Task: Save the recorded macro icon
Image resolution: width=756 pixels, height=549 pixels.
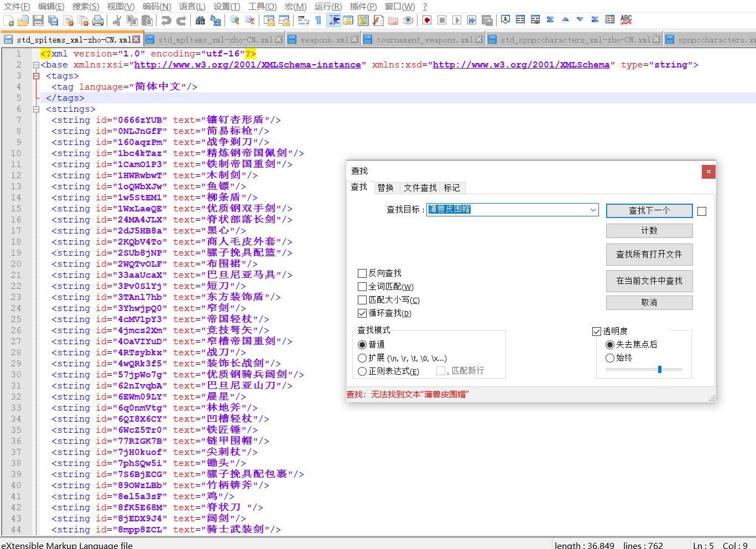Action: pos(487,20)
